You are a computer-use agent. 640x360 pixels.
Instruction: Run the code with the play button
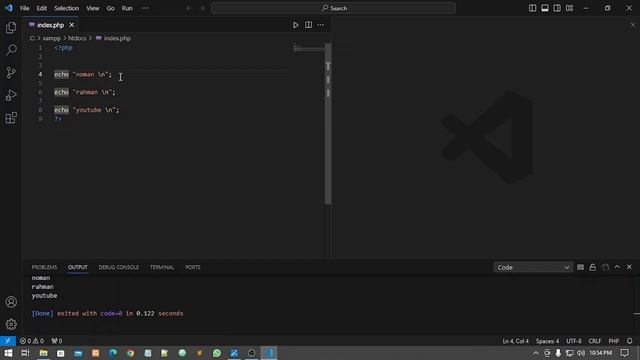(x=296, y=25)
